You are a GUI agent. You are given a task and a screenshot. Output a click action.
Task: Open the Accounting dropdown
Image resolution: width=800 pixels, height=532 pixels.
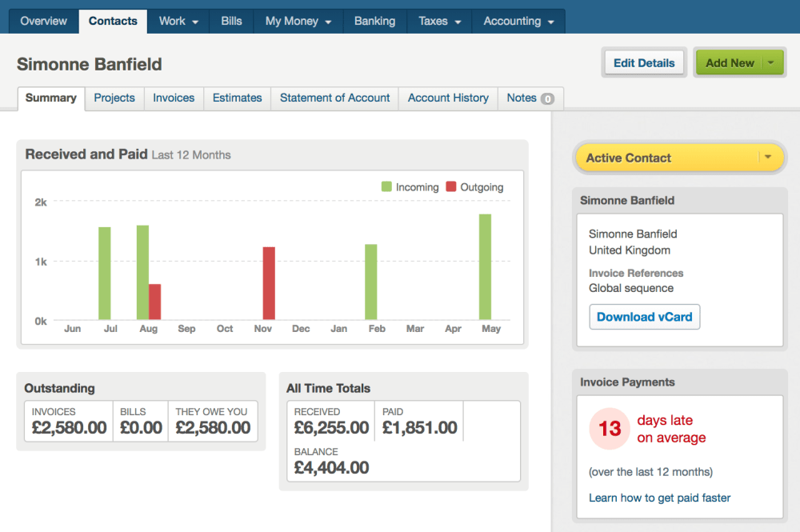(x=518, y=21)
